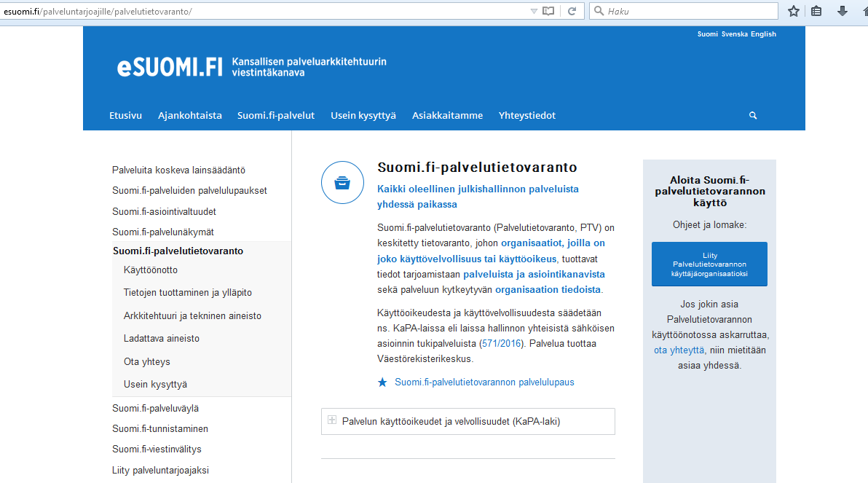Follow 'palveluista ja asiointikanavista' link

pyautogui.click(x=534, y=274)
